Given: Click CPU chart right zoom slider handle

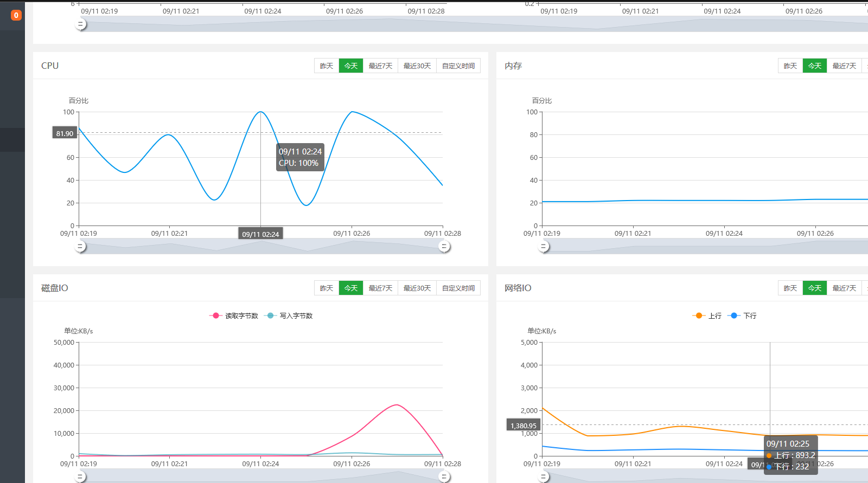Looking at the screenshot, I should pos(444,247).
